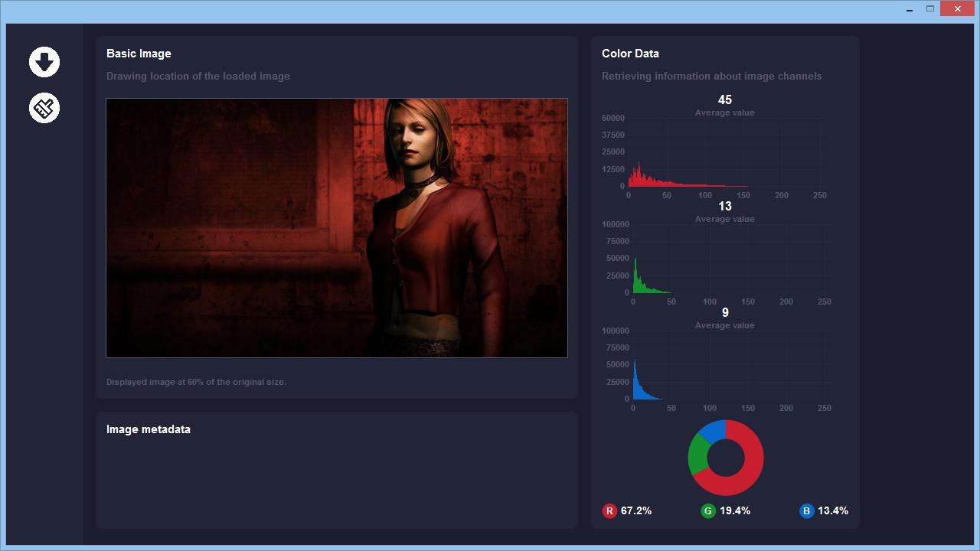Click the red R legend badge
The width and height of the screenshot is (980, 551).
pyautogui.click(x=609, y=511)
